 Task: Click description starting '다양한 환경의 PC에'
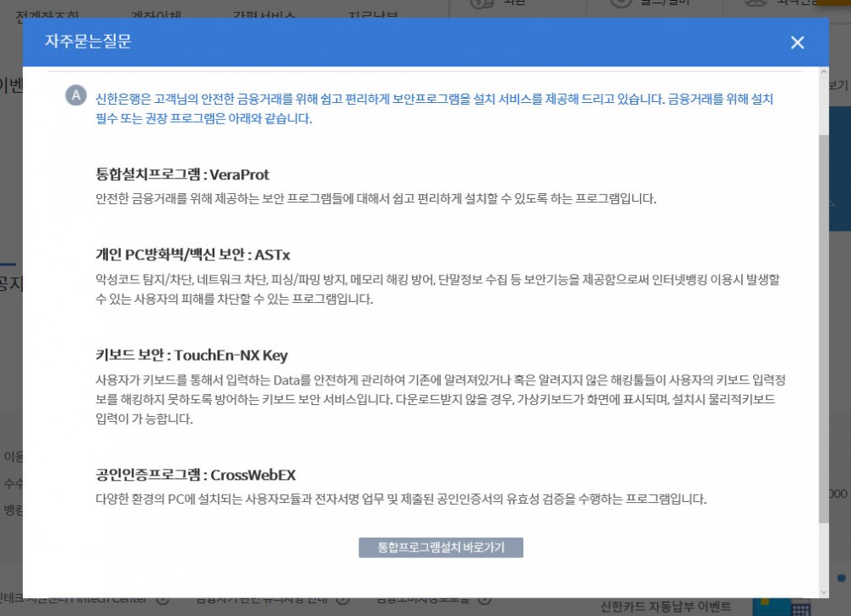point(401,499)
